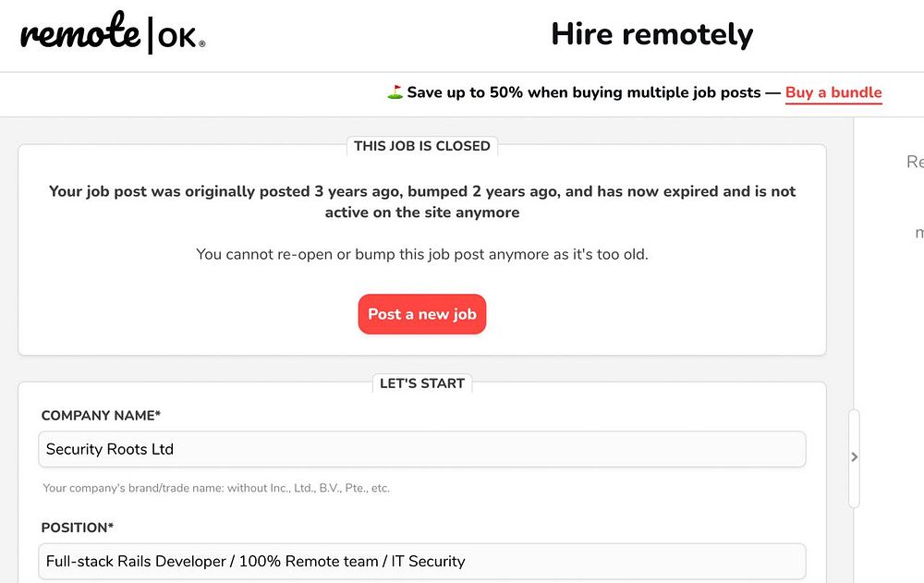
Task: Select the THIS JOB IS CLOSED label
Action: [x=422, y=146]
